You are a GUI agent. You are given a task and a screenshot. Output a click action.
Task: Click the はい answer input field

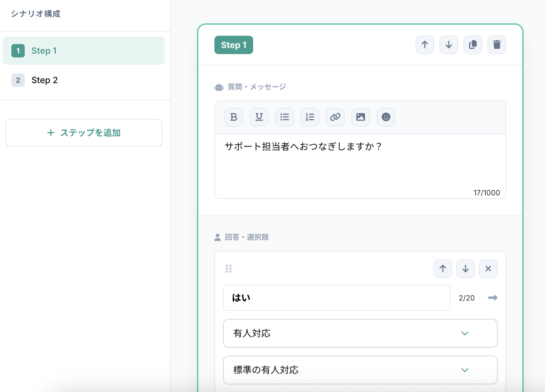(x=337, y=298)
